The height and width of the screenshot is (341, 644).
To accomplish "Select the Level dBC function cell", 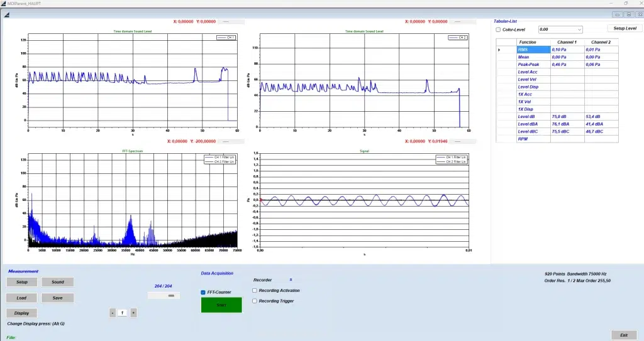I will pyautogui.click(x=533, y=131).
